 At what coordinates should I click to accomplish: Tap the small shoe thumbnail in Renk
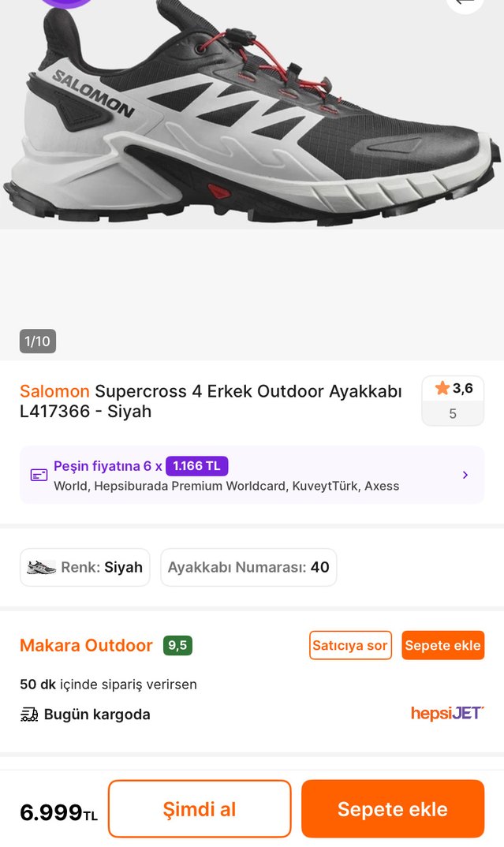pyautogui.click(x=41, y=567)
